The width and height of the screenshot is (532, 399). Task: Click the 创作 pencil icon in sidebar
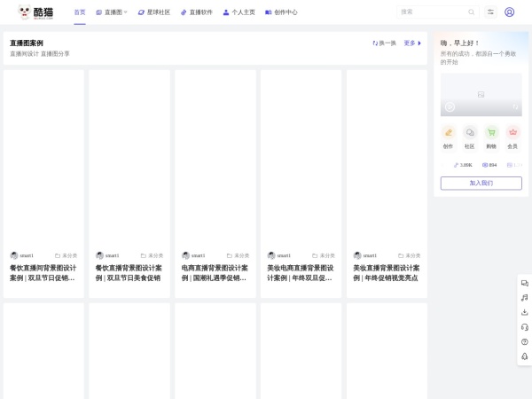(448, 133)
